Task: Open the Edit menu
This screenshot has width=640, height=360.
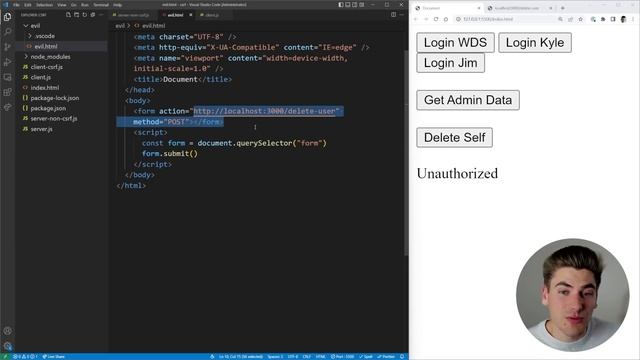Action: coord(28,5)
